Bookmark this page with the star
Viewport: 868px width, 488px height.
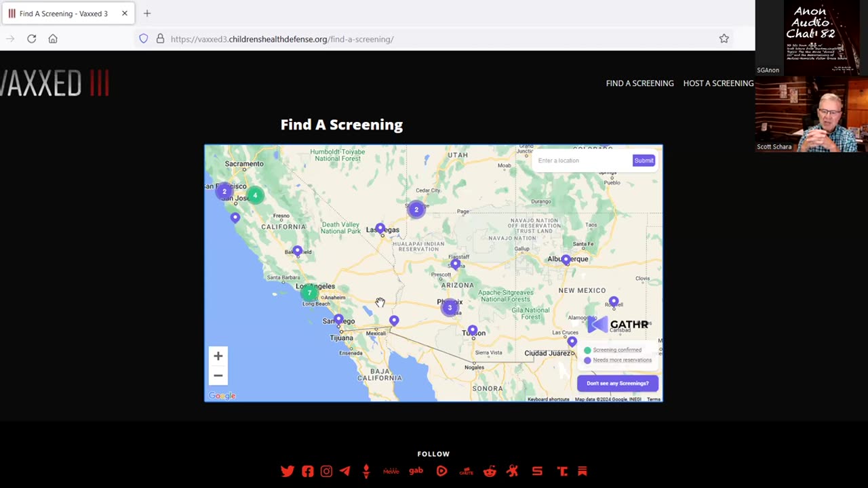tap(724, 39)
